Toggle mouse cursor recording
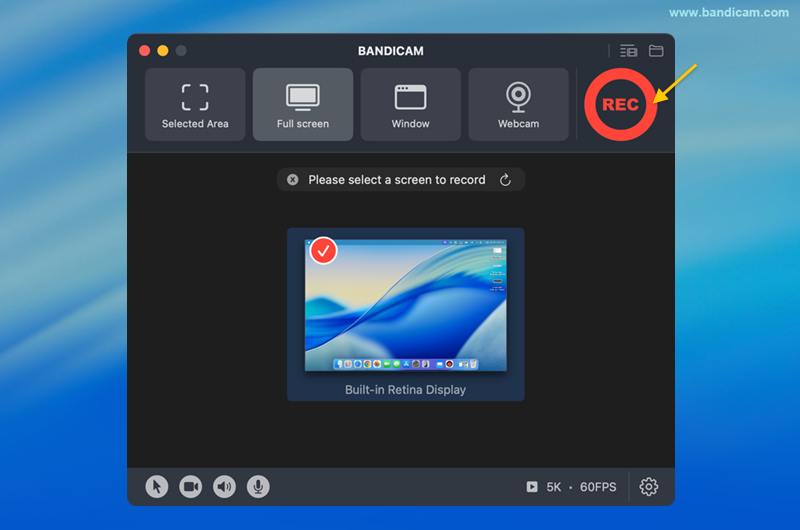This screenshot has height=530, width=800. pyautogui.click(x=157, y=487)
